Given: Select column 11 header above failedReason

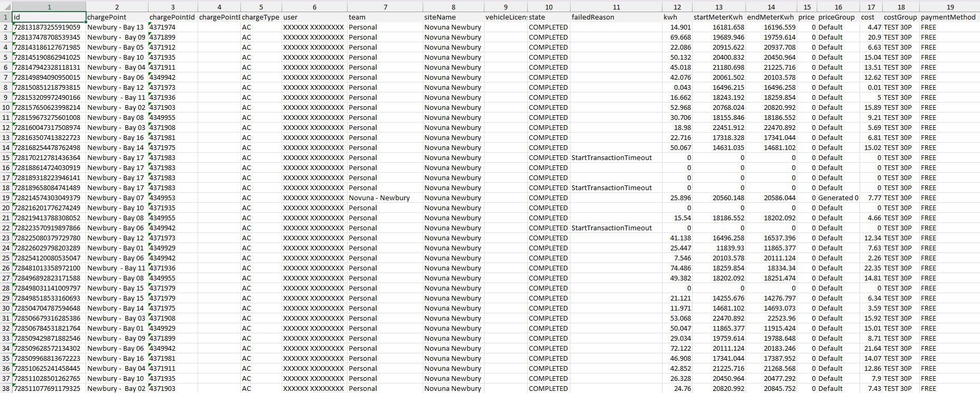Looking at the screenshot, I should [x=616, y=7].
